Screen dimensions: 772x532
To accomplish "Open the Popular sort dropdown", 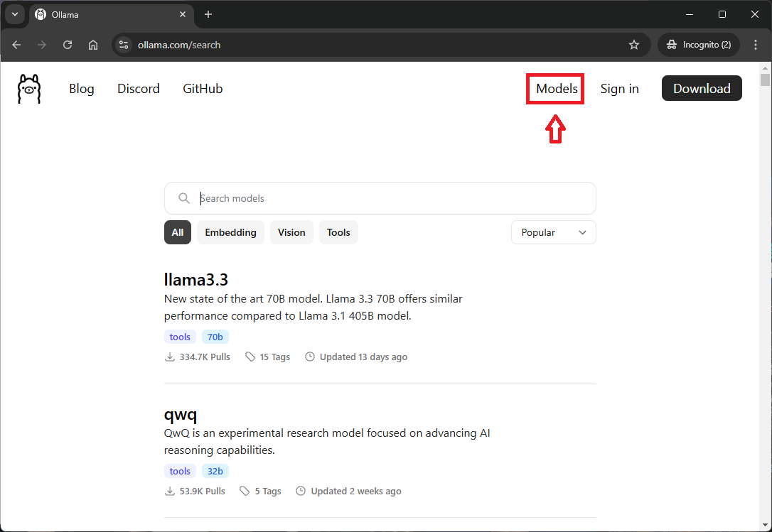I will 553,232.
